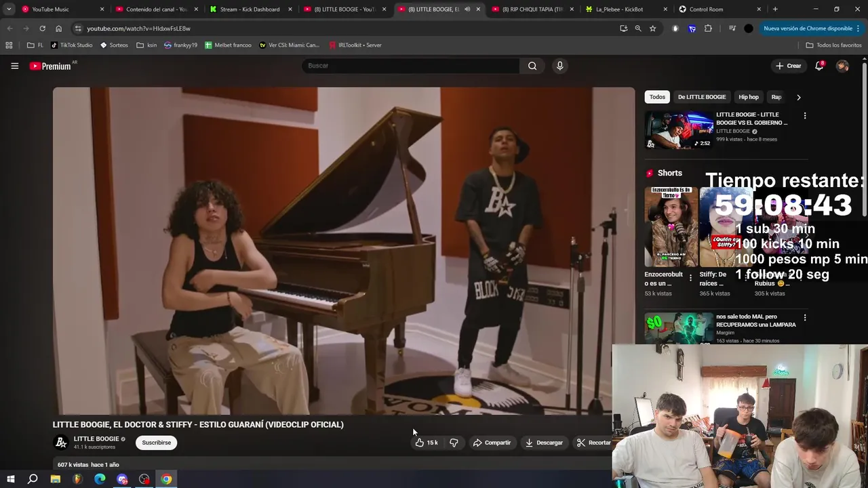Open media controls icon in toolbar
The height and width of the screenshot is (488, 868).
[x=732, y=28]
